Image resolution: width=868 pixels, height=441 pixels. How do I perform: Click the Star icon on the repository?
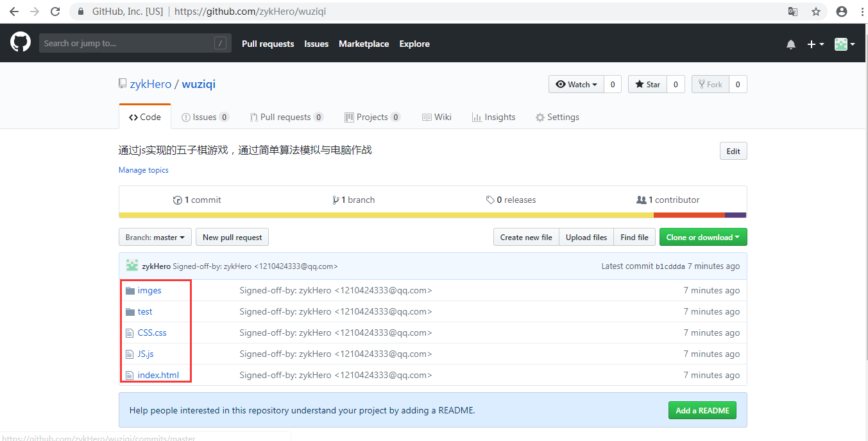click(x=639, y=84)
